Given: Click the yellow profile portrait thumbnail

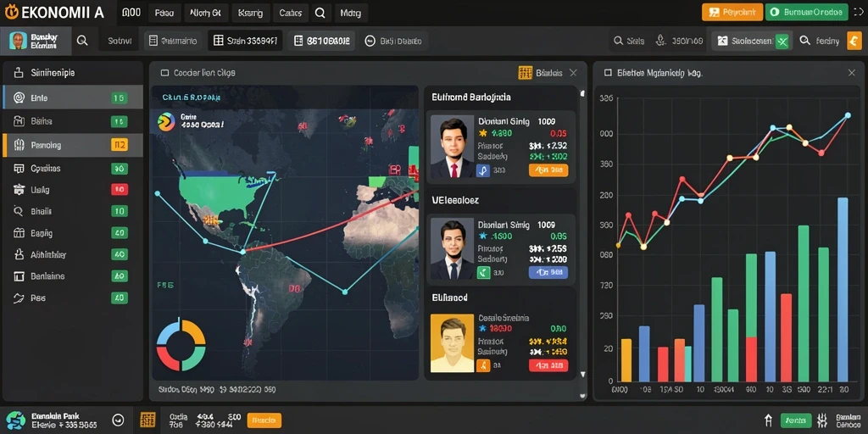Looking at the screenshot, I should coord(453,343).
